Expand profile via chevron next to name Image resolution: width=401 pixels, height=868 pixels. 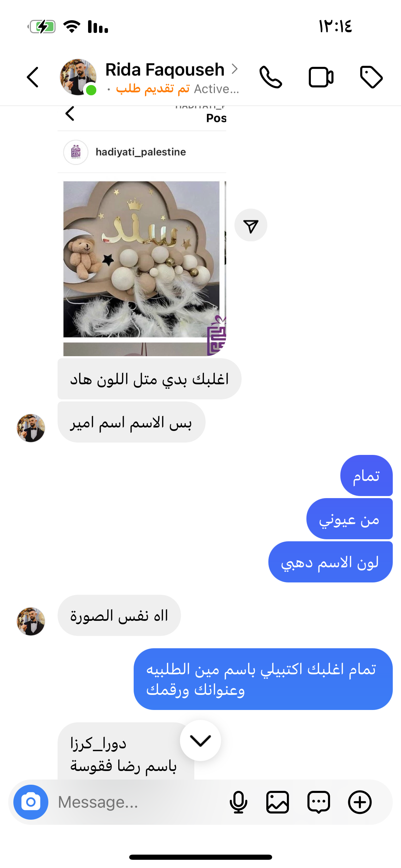pyautogui.click(x=234, y=69)
